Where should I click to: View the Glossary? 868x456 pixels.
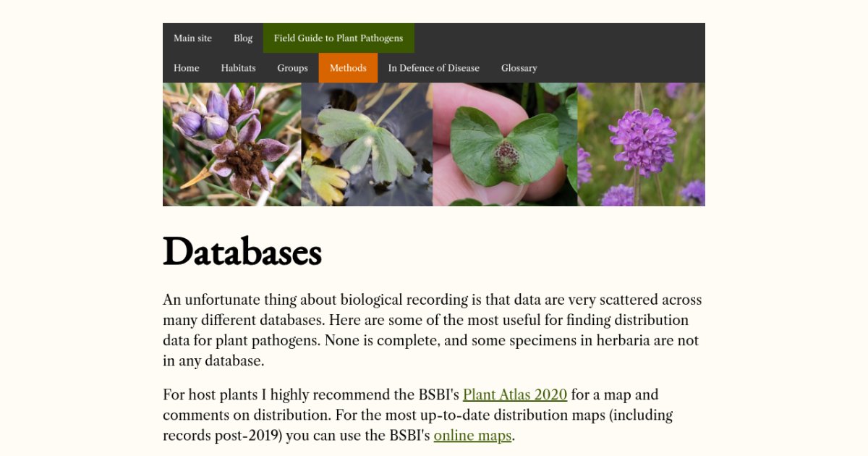519,68
